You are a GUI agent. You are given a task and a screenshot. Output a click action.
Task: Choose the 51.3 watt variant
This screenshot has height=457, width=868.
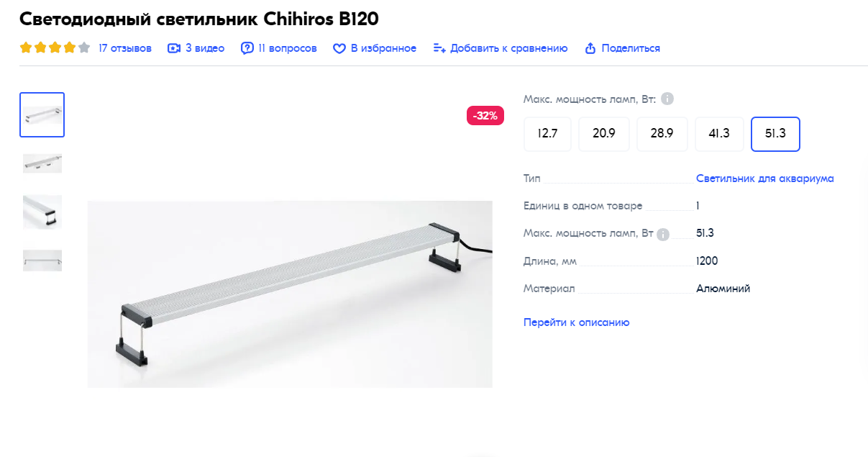(775, 134)
